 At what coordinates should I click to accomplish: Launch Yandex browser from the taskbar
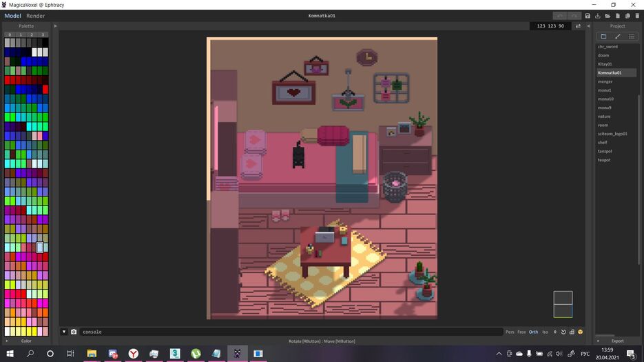(134, 353)
